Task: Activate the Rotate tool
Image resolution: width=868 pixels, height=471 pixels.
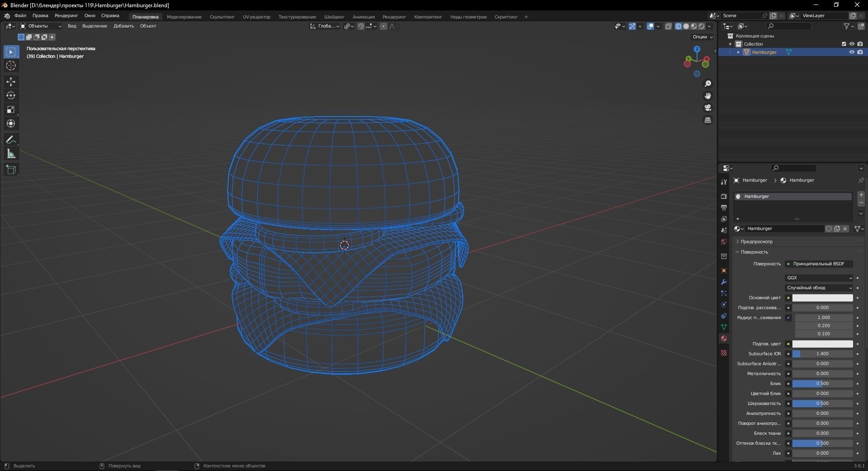Action: coord(11,96)
